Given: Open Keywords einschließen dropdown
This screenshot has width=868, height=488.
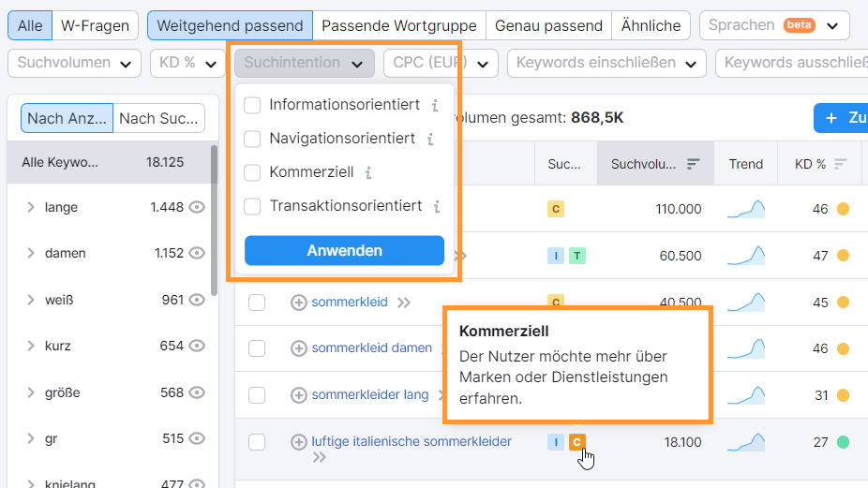Looking at the screenshot, I should pyautogui.click(x=606, y=63).
